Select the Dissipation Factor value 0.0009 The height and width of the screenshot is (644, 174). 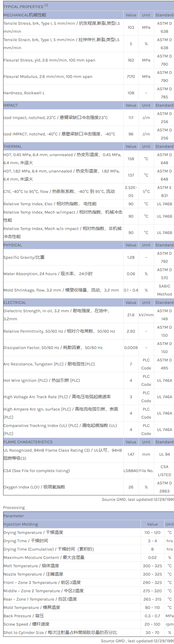pyautogui.click(x=131, y=348)
